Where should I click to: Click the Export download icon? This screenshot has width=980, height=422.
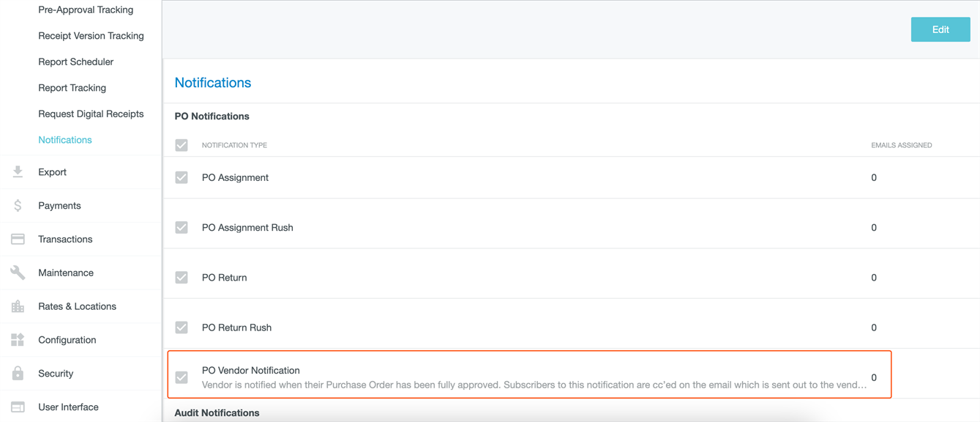18,172
